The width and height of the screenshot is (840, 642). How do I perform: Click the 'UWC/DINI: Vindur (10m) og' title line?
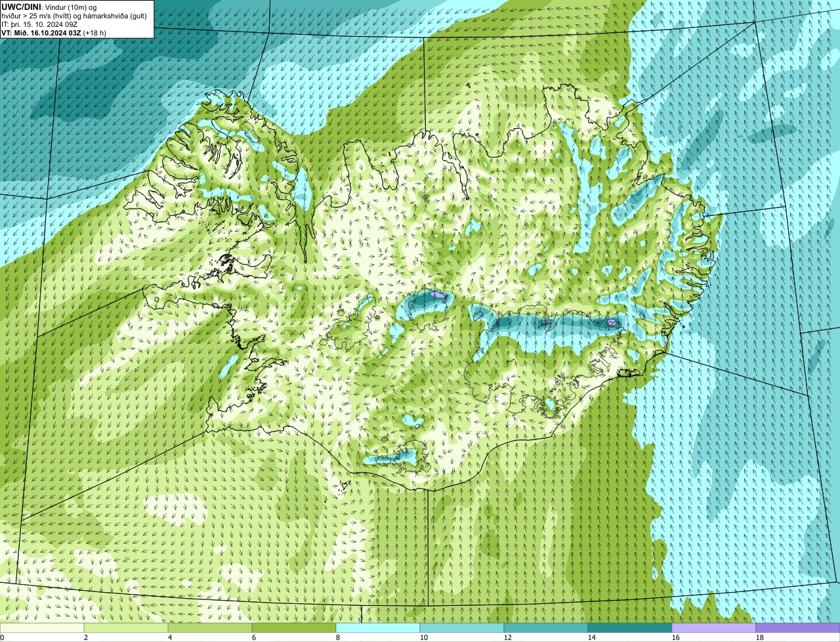49,7
